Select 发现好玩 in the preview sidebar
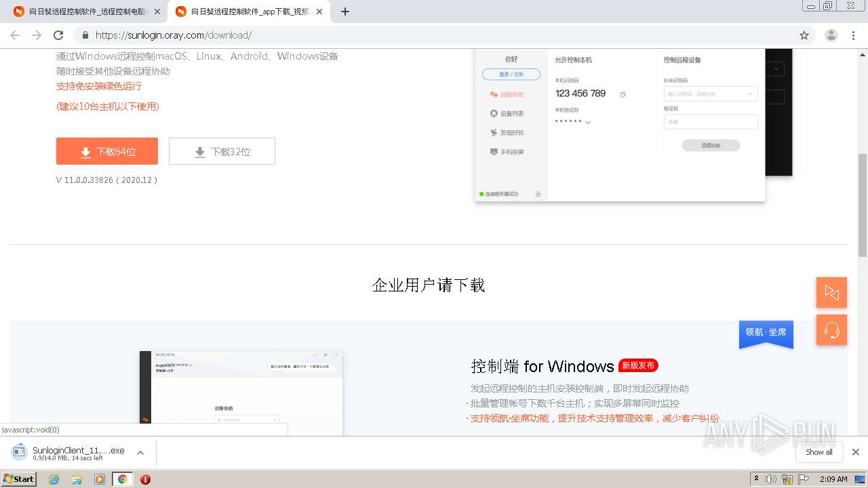 coord(507,132)
